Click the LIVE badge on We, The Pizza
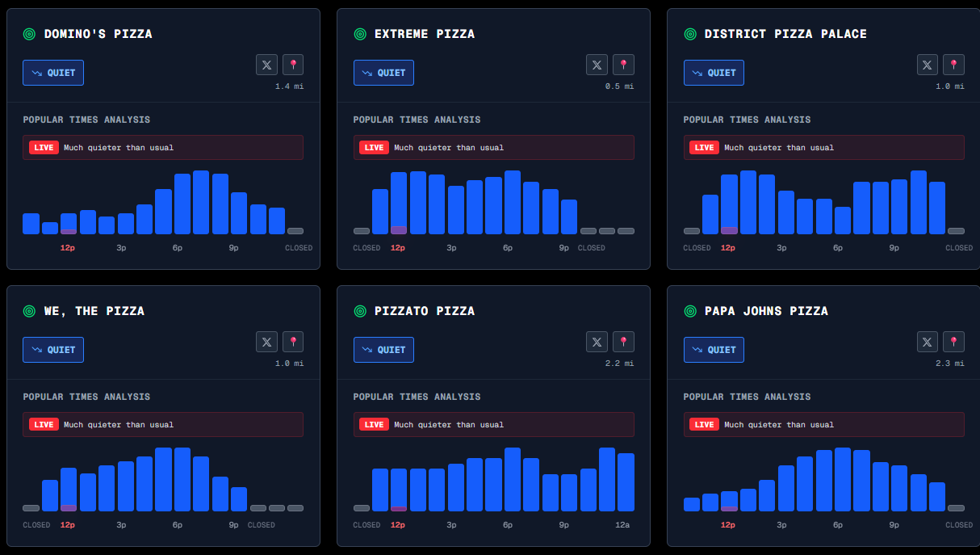 tap(44, 425)
